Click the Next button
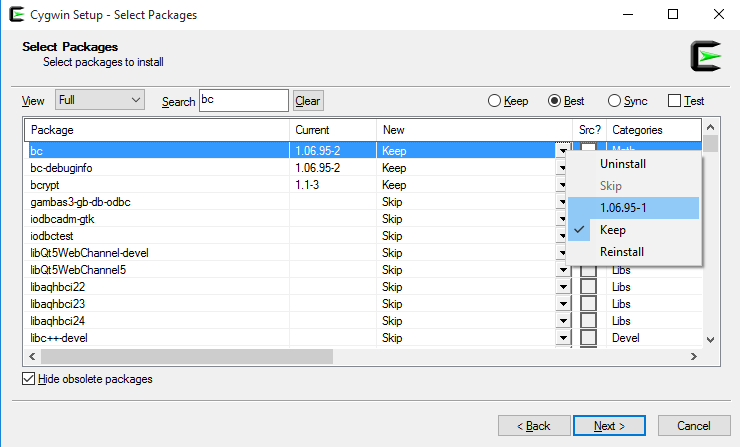740x447 pixels. (609, 426)
